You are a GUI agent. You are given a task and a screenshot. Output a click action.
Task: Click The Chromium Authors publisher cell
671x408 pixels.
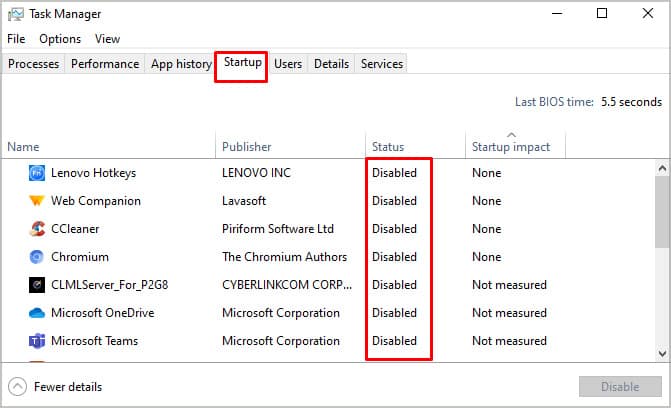(285, 257)
